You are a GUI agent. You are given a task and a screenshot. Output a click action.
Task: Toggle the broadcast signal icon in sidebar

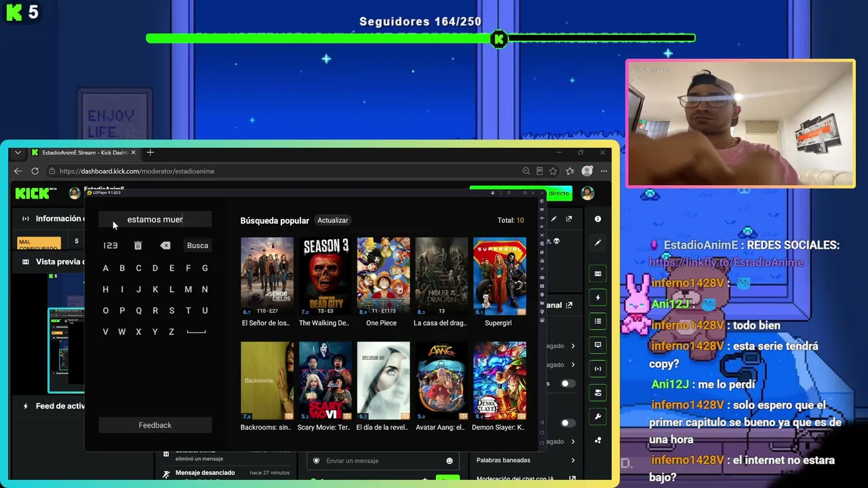pos(597,369)
